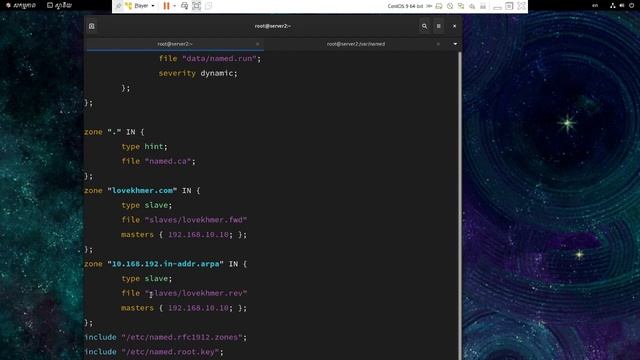The image size is (640, 360).
Task: Click the Send Ctrl+Alt+Del icon
Action: pyautogui.click(x=184, y=6)
